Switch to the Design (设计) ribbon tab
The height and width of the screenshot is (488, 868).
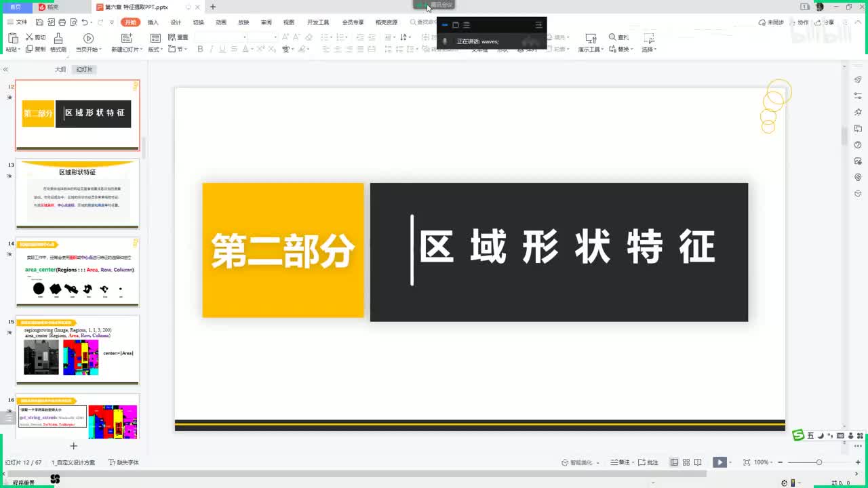[x=176, y=22]
